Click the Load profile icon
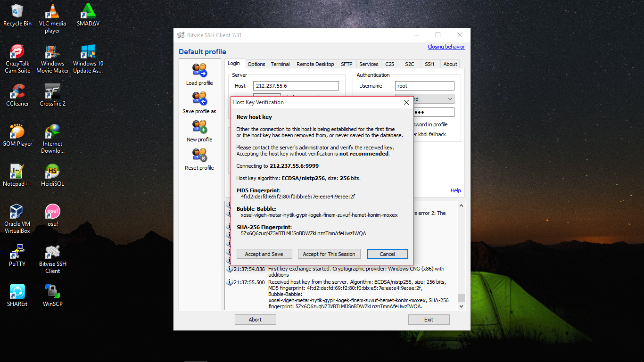644x362 pixels. click(x=199, y=70)
